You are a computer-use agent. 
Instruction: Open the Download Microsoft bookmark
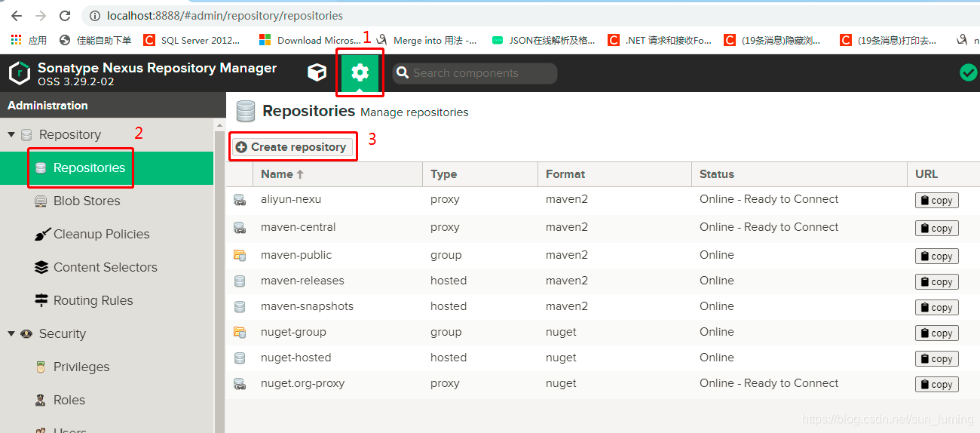pyautogui.click(x=311, y=40)
